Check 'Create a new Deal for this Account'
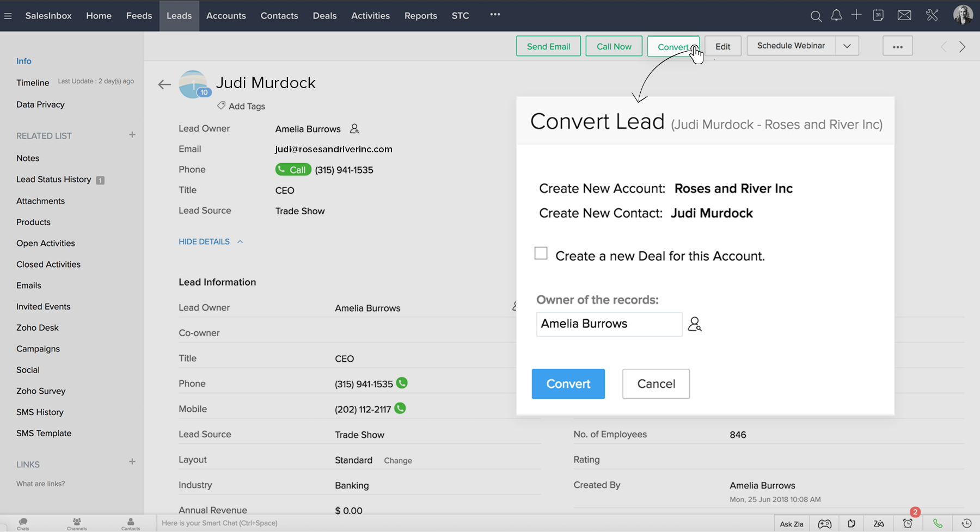The image size is (980, 532). (541, 253)
